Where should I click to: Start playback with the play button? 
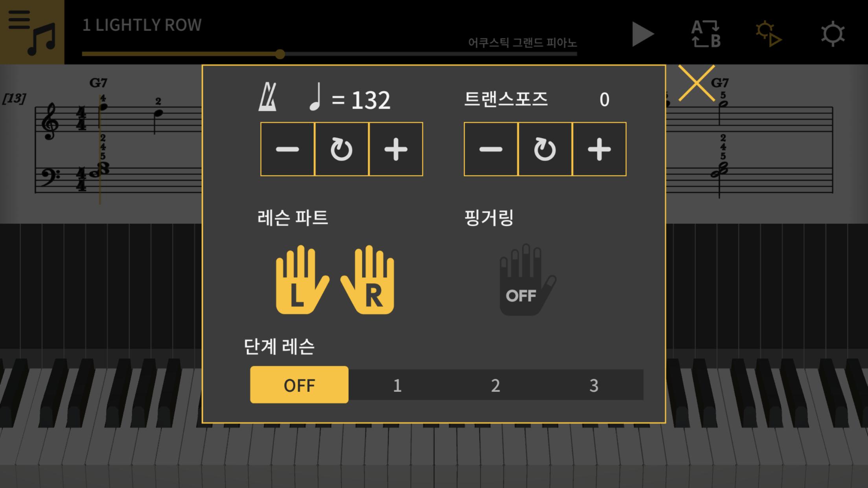click(643, 34)
